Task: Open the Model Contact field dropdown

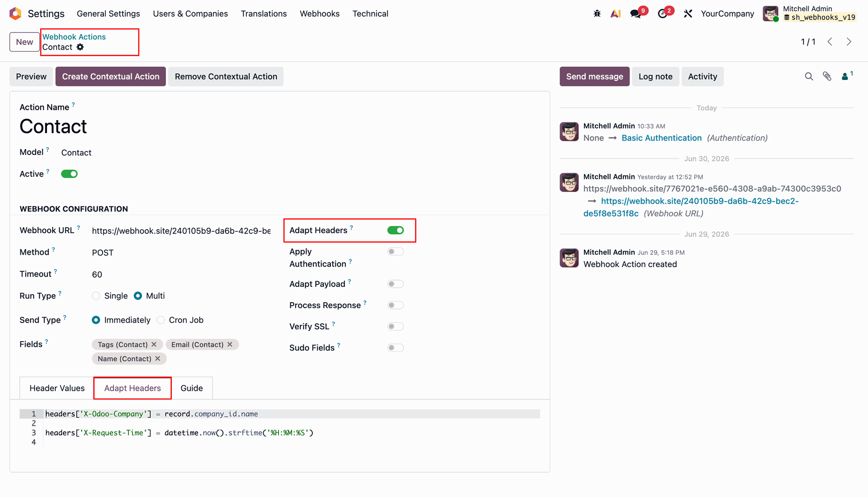Action: [166, 153]
